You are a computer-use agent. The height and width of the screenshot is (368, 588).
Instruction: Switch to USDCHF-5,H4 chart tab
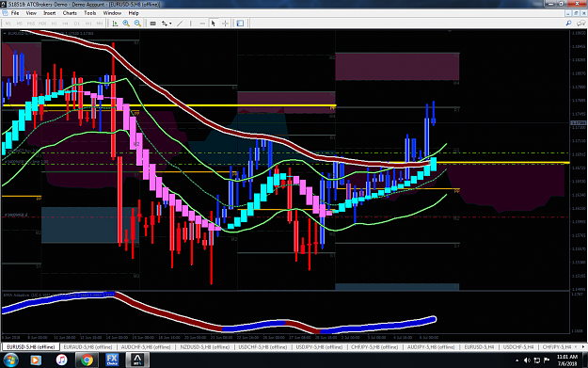[518, 347]
